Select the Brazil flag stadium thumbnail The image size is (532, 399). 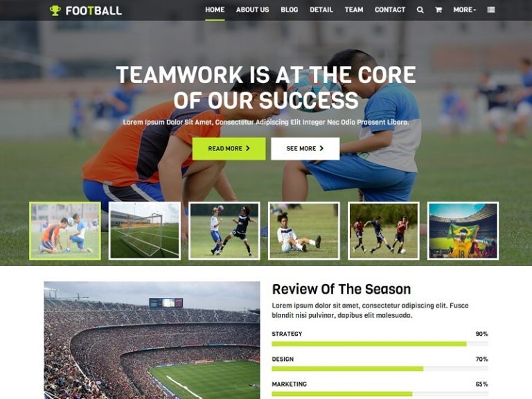tap(463, 231)
